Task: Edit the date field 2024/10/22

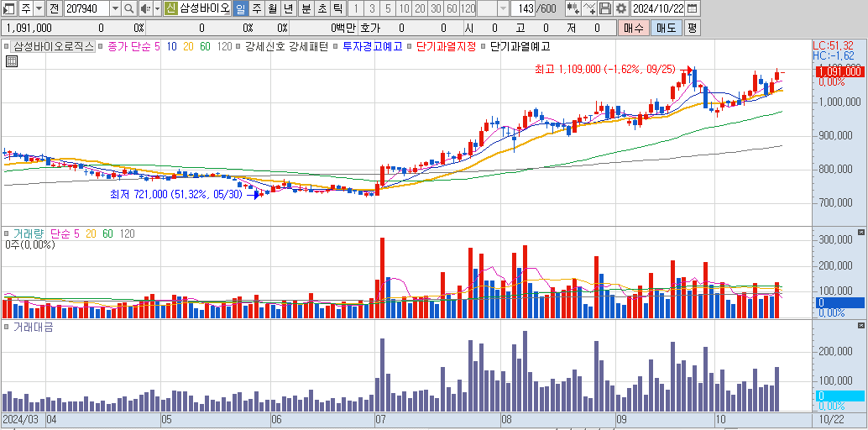Action: [x=659, y=8]
